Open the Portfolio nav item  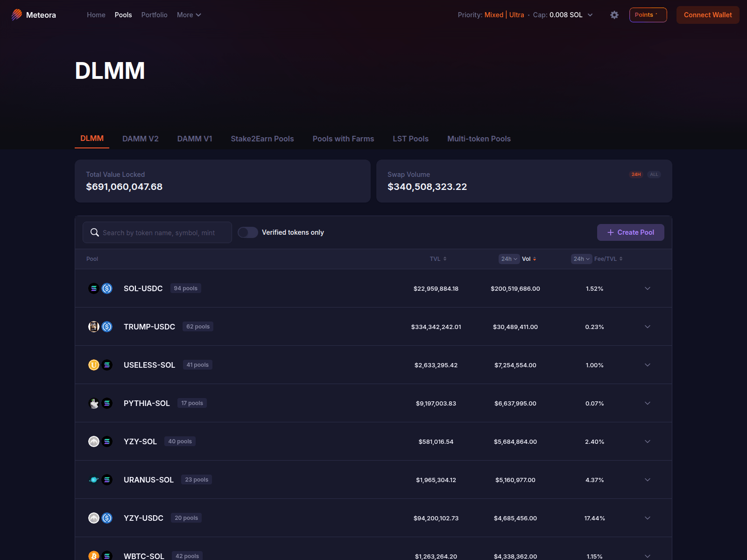point(155,15)
